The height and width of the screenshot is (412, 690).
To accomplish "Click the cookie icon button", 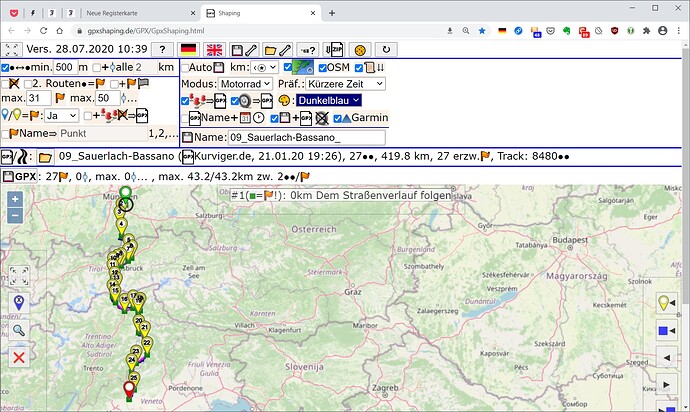I will [360, 50].
